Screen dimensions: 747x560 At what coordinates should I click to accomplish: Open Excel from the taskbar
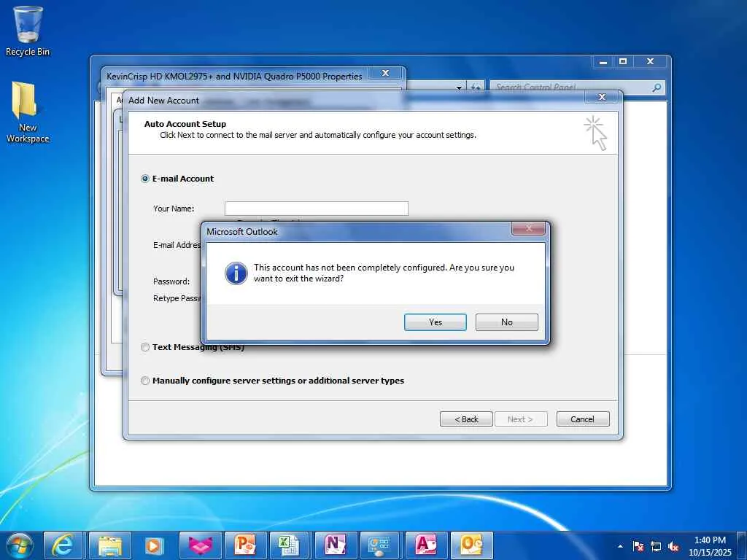coord(290,545)
